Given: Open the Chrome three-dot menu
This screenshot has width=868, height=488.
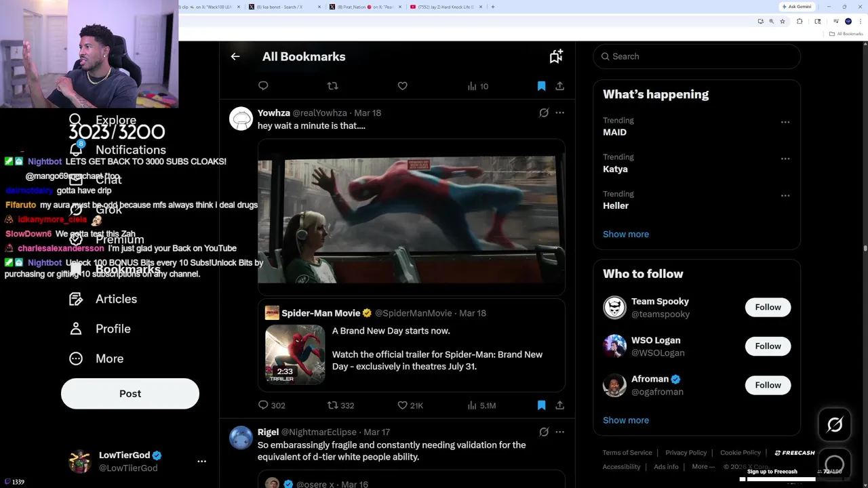Looking at the screenshot, I should pyautogui.click(x=859, y=22).
